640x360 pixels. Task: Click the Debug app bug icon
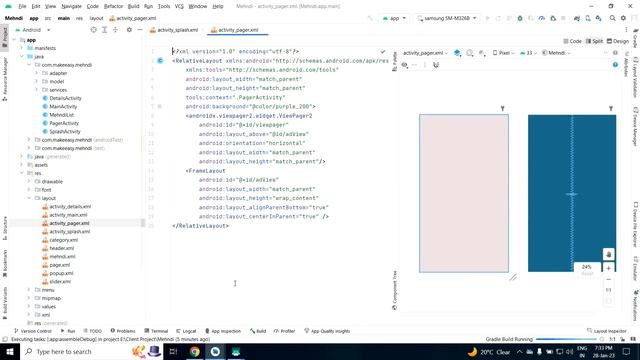pyautogui.click(x=520, y=18)
